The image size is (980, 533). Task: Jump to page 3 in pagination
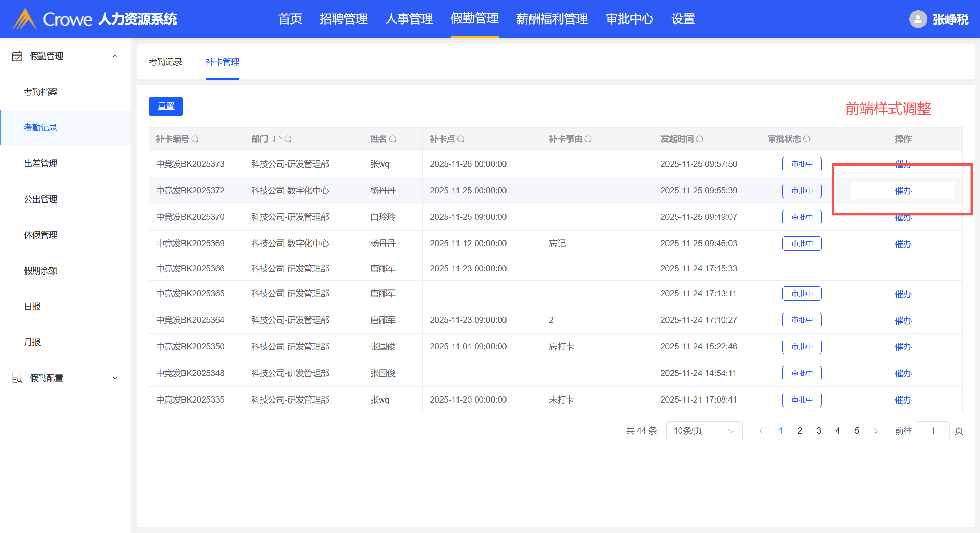tap(819, 430)
